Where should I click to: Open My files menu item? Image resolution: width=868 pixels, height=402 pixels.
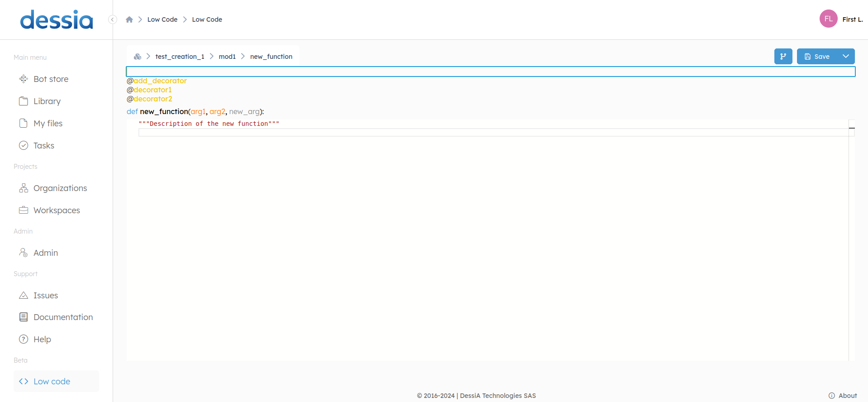(x=48, y=124)
